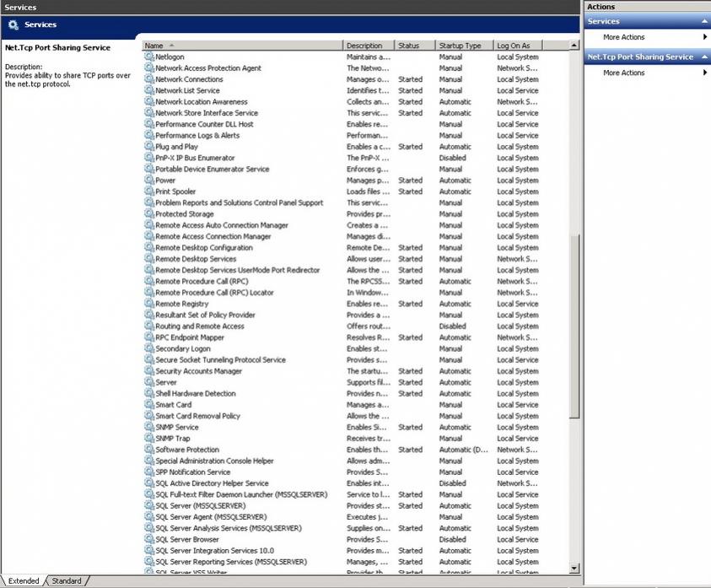Viewport: 711px width, 588px height.
Task: Select Special Administration Console Helper
Action: coord(341,461)
